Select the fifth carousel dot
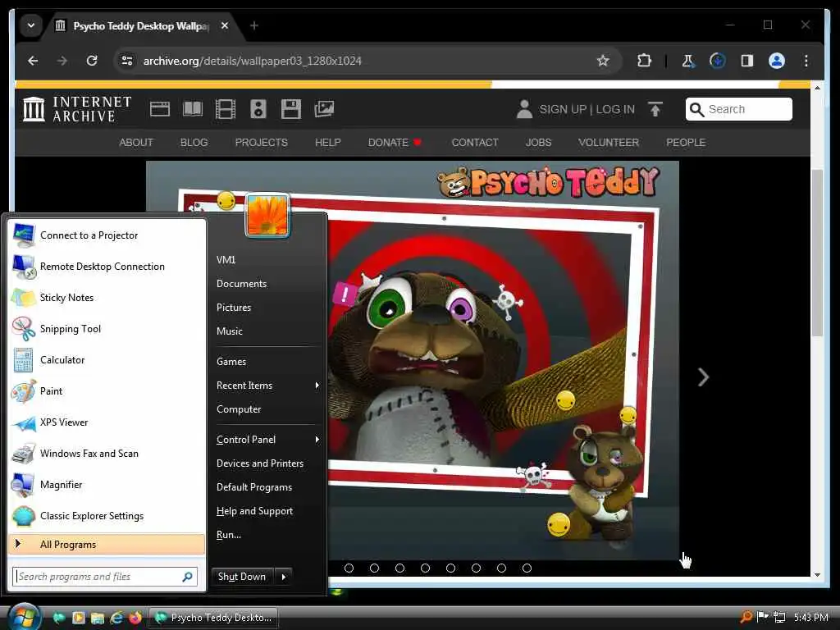 point(450,568)
